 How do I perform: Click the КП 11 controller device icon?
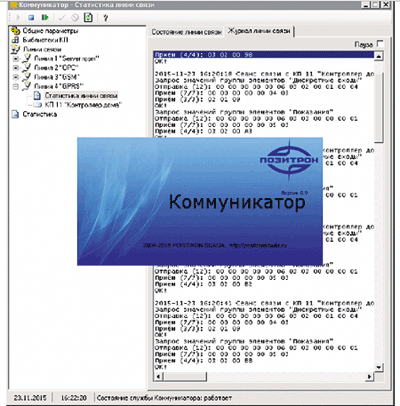coord(37,105)
